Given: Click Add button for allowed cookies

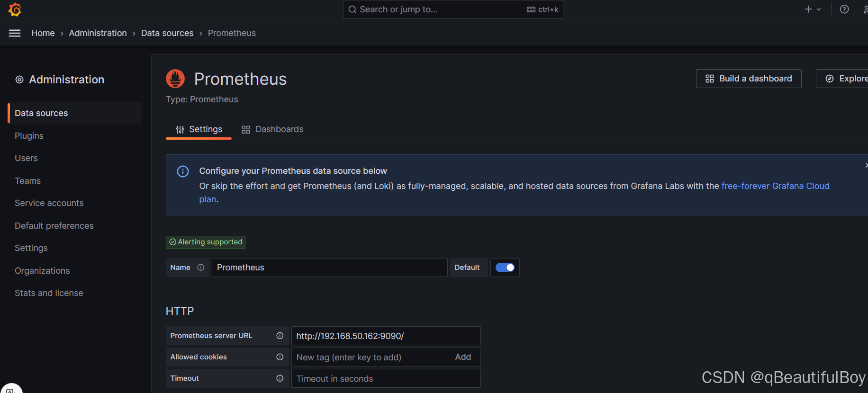Looking at the screenshot, I should [463, 357].
